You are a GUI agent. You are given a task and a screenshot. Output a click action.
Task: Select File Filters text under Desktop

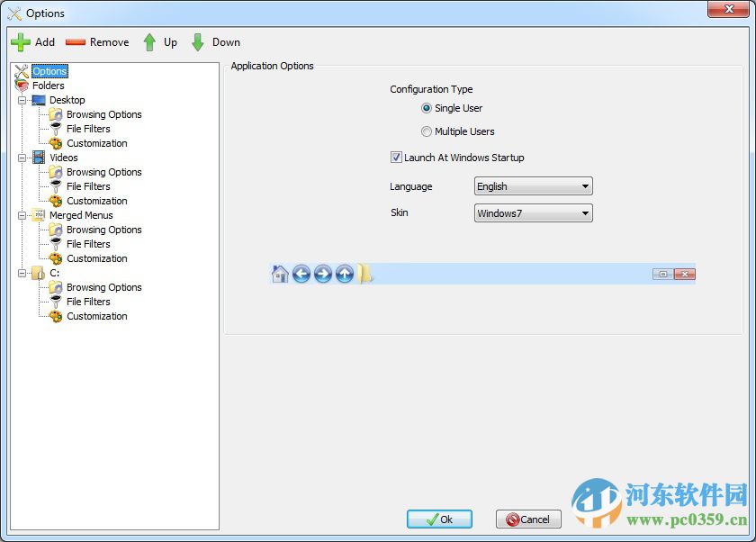(x=88, y=129)
